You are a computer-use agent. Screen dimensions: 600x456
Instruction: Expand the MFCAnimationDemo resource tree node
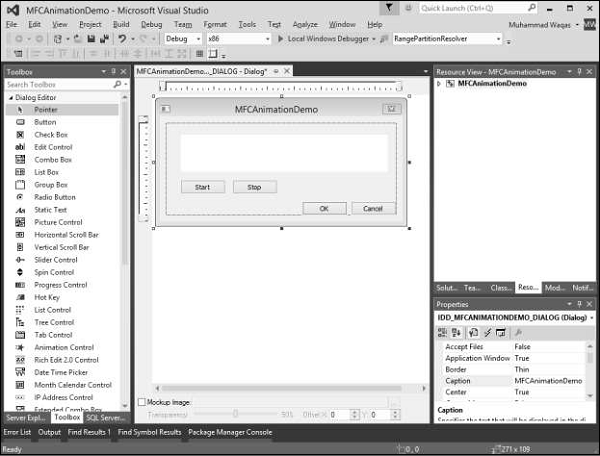[439, 83]
